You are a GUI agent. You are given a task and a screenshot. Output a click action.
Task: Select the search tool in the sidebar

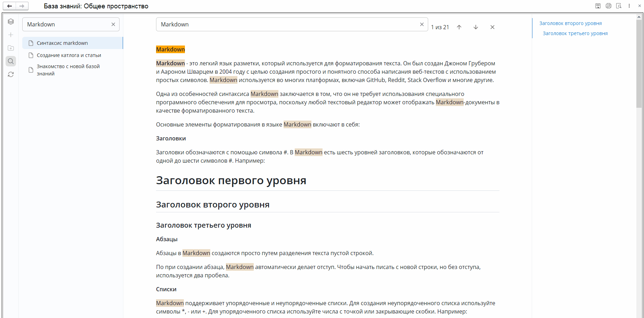[x=10, y=61]
